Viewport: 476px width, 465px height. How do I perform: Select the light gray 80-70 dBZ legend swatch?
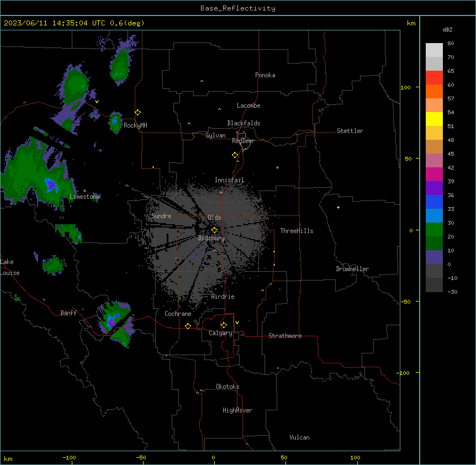point(434,50)
